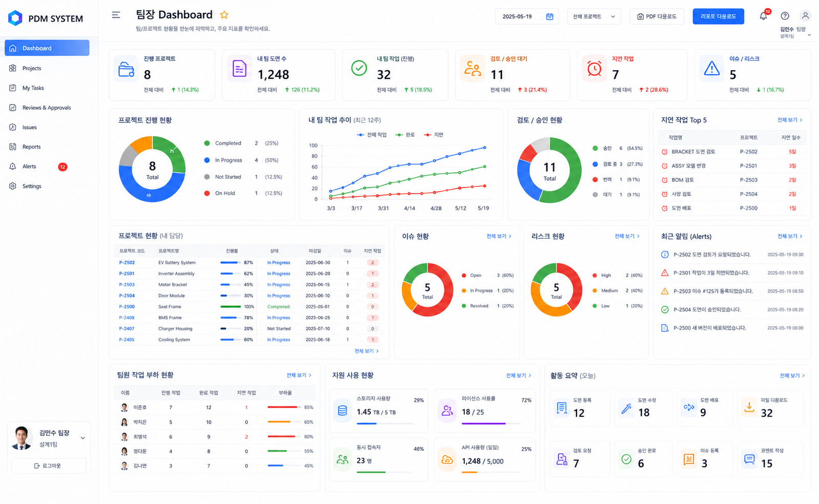This screenshot has width=819, height=504.
Task: Expand the sidebar 김민수 팀장 card chevron
Action: tap(83, 438)
